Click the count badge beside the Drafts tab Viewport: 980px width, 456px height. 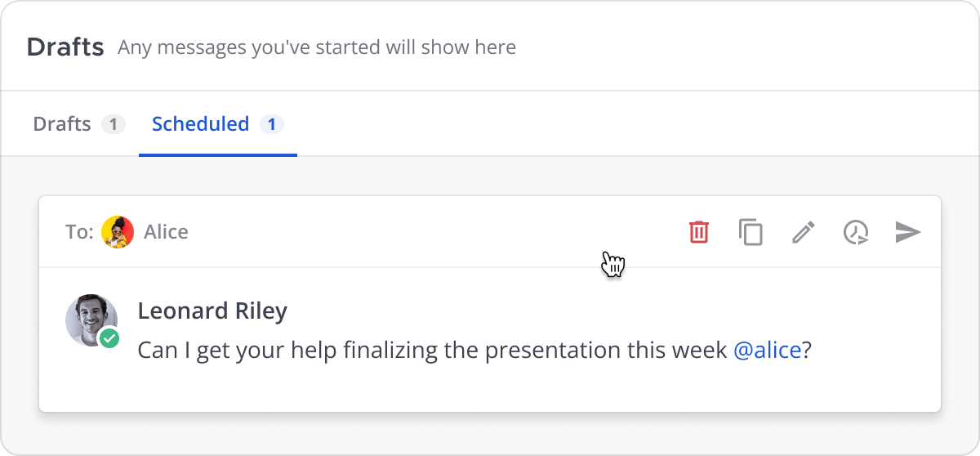click(114, 125)
